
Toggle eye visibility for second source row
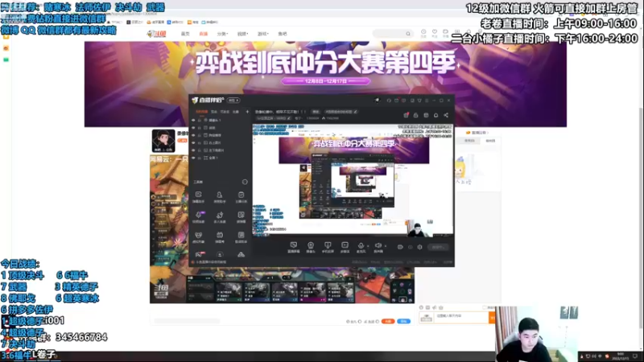[x=193, y=128]
